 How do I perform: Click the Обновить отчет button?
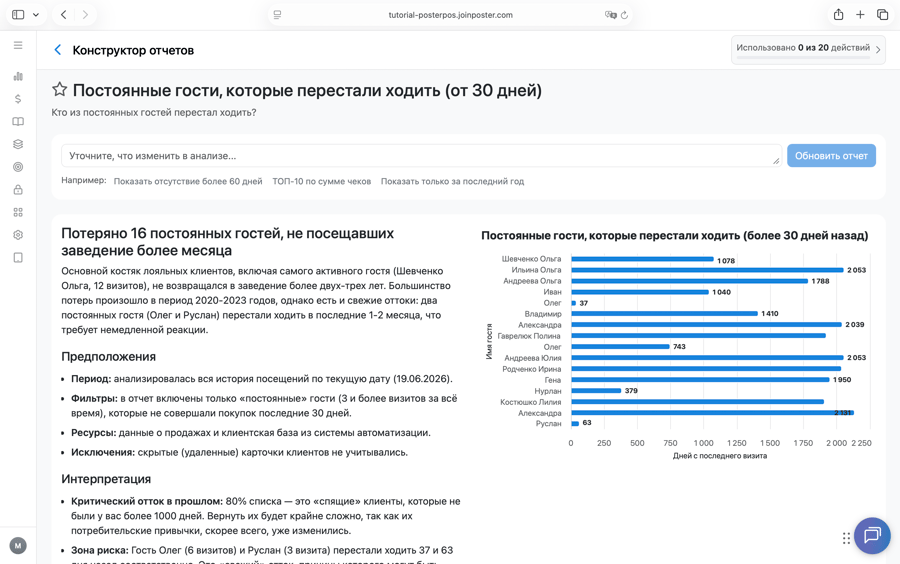pyautogui.click(x=831, y=155)
